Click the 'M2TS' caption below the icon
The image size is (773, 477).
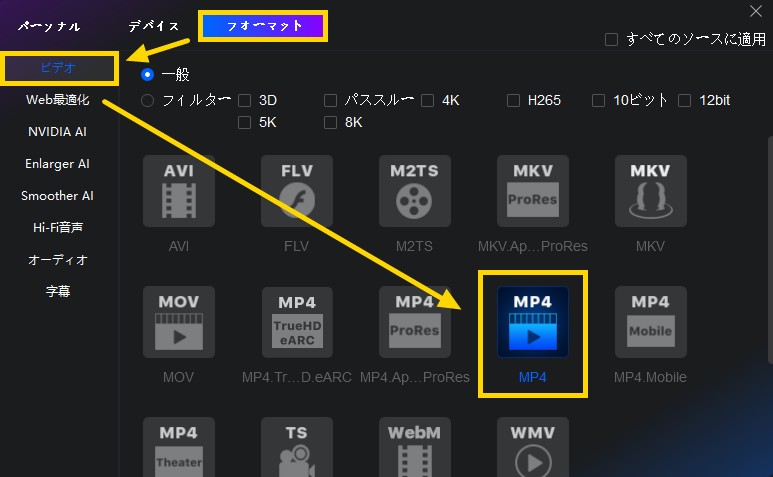[415, 246]
